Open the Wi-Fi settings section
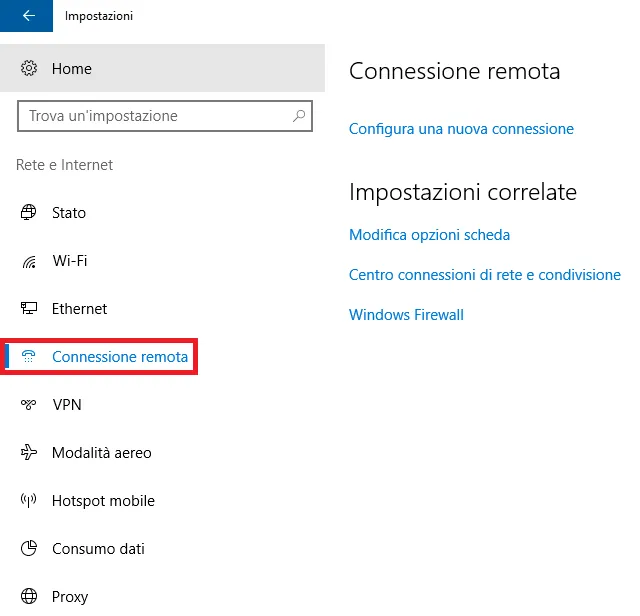This screenshot has height=616, width=640. [x=70, y=261]
